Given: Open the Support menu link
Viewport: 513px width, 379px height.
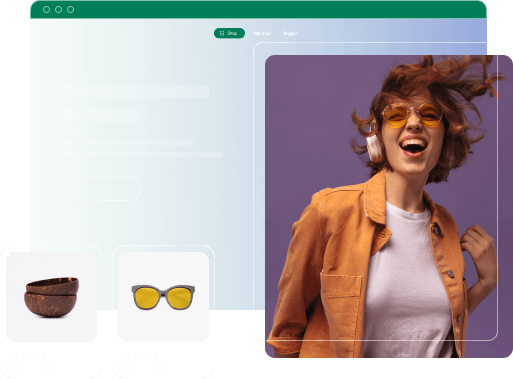Looking at the screenshot, I should click(x=290, y=33).
